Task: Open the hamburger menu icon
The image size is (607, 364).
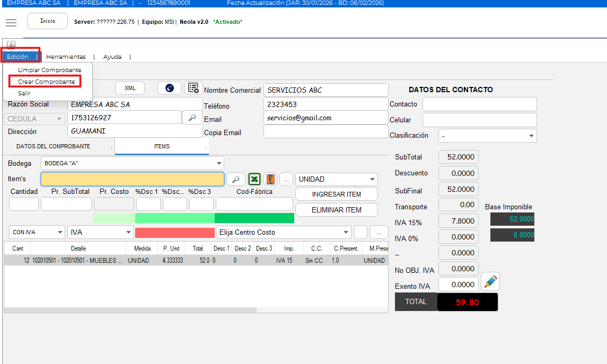Action: pos(11,22)
